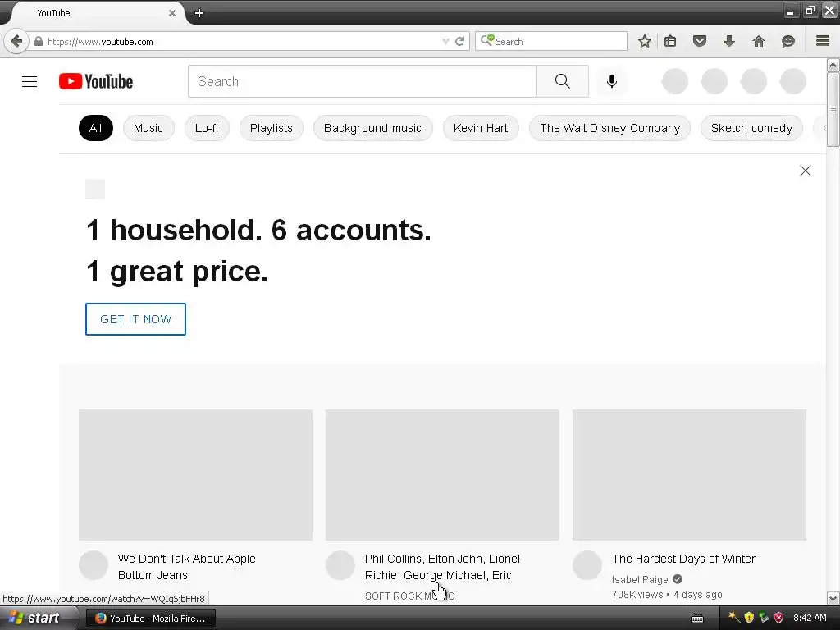The image size is (840, 630).
Task: Open 'We Don't Talk About Apple Bottom Jeans' title
Action: pyautogui.click(x=186, y=567)
